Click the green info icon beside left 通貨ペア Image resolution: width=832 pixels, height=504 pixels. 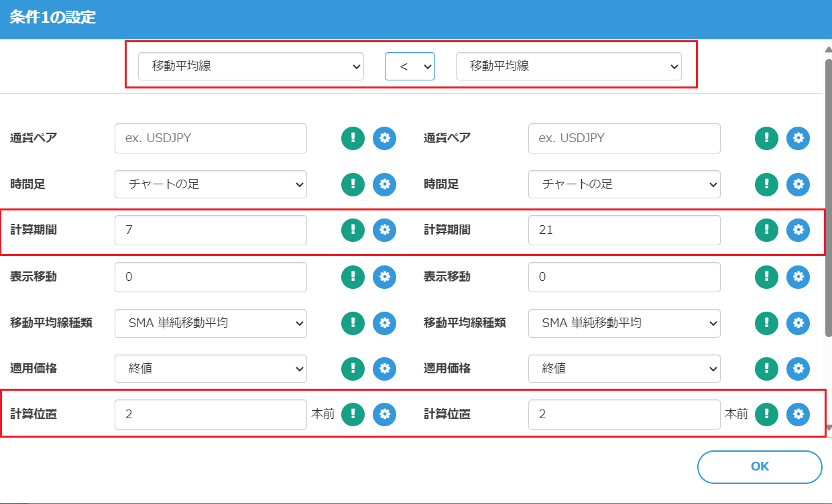tap(353, 138)
